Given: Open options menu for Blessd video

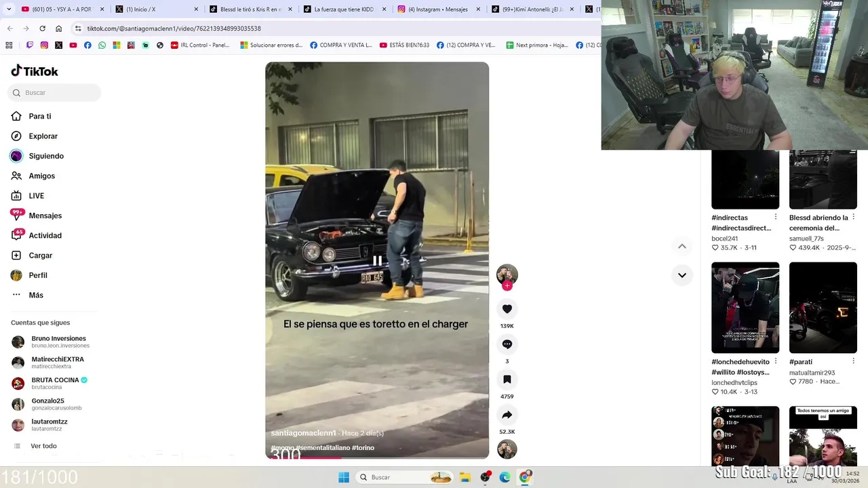Looking at the screenshot, I should (853, 218).
